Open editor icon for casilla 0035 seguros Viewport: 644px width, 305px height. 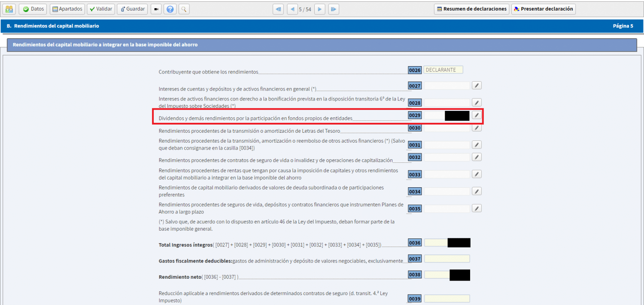(x=477, y=208)
